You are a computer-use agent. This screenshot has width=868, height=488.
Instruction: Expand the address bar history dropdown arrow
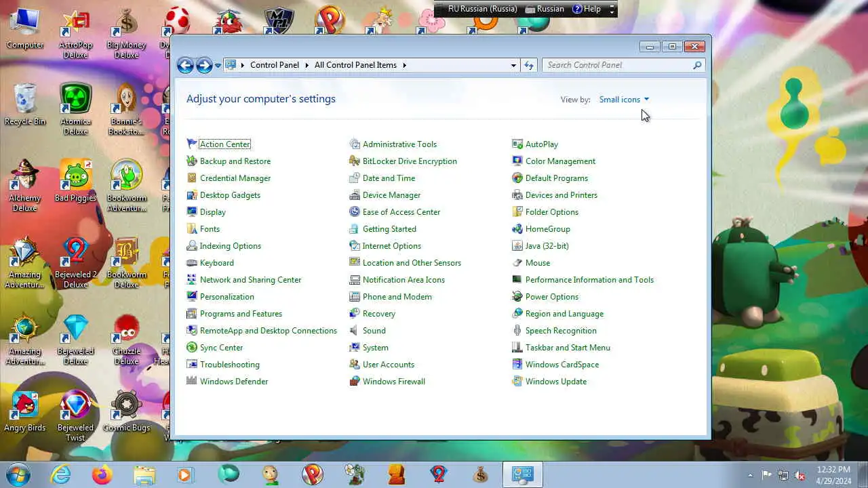[513, 65]
